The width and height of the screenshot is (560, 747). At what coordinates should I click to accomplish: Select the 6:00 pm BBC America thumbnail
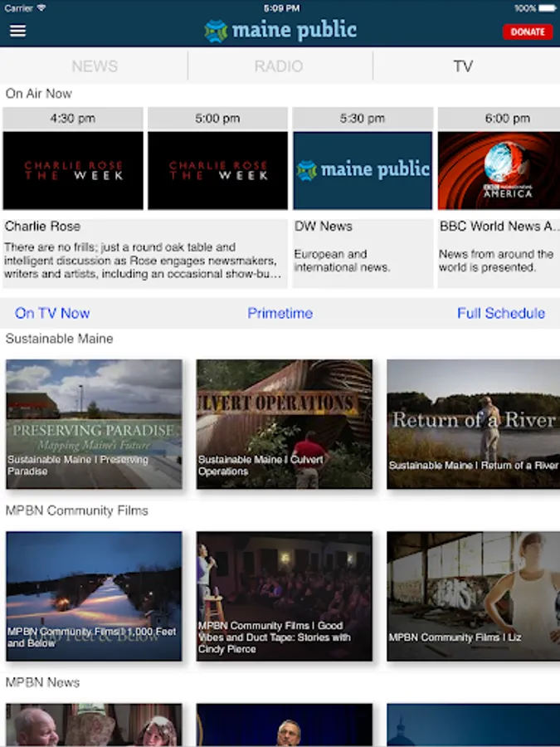(x=499, y=170)
